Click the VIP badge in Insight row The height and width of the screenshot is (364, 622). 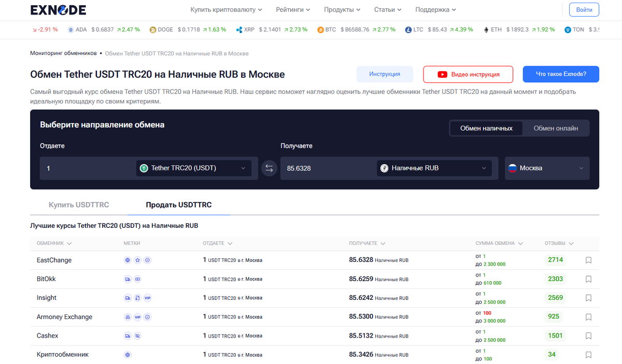click(x=147, y=298)
